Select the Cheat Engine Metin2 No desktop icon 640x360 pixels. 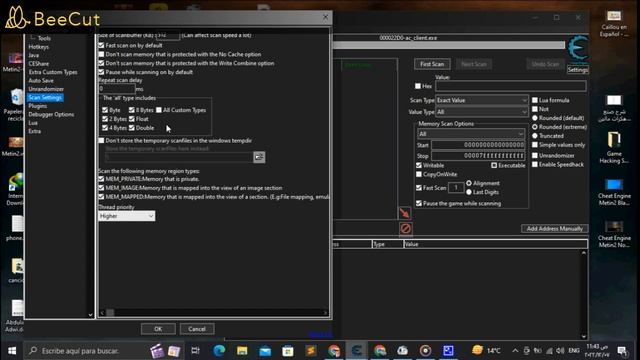[x=614, y=234]
